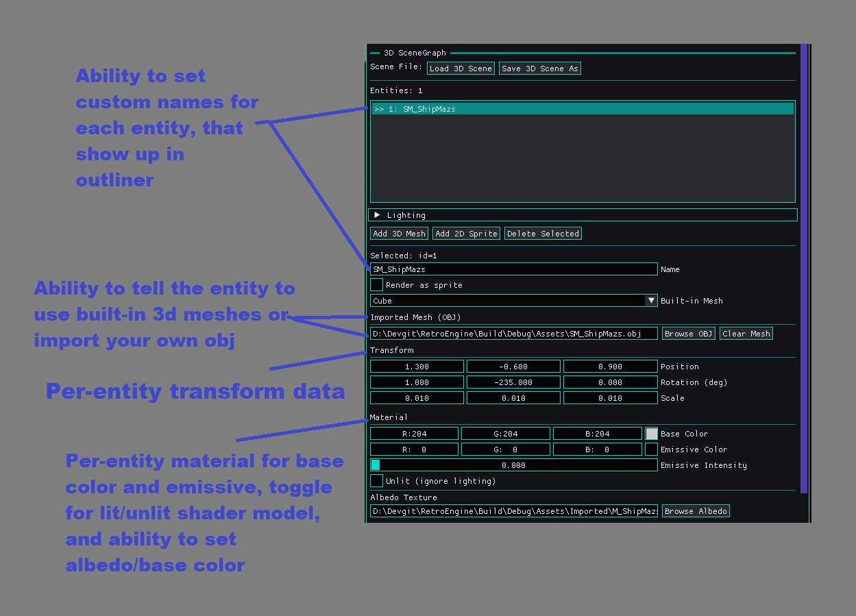The width and height of the screenshot is (856, 616).
Task: Click the Emissive Color swatch
Action: [x=651, y=449]
